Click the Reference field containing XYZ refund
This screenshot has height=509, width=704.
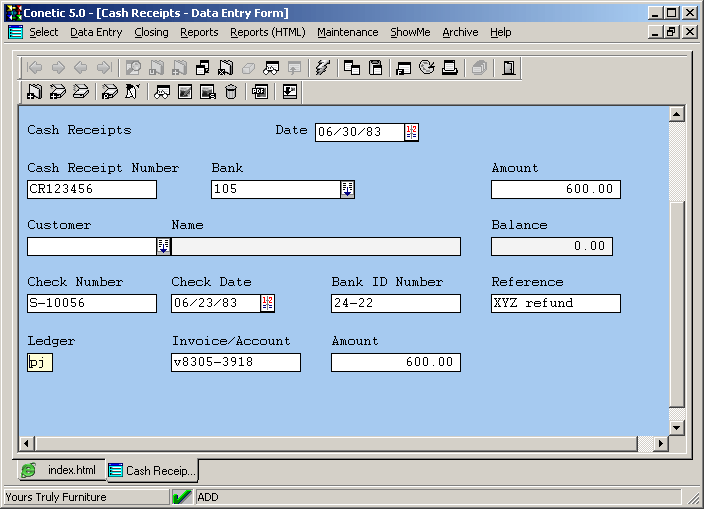point(555,303)
